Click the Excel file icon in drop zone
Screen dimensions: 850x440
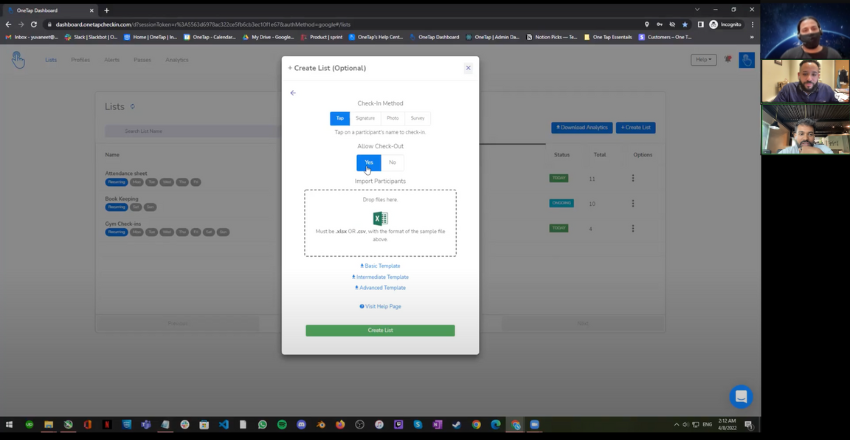pyautogui.click(x=380, y=218)
